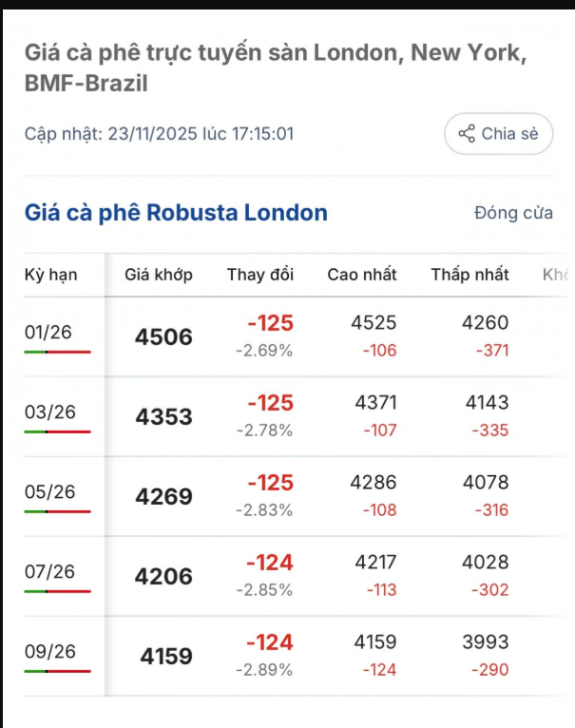Click the bold matched price 4269
575x728 pixels.
pyautogui.click(x=163, y=497)
